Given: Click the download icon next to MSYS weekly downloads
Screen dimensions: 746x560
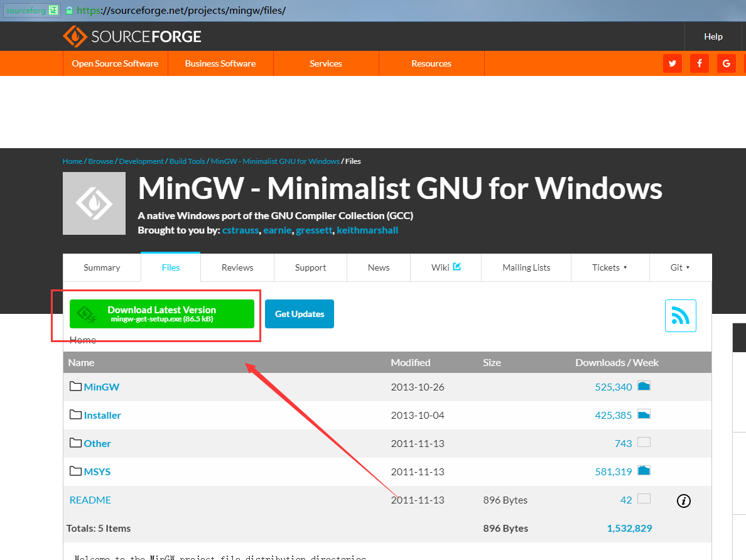Looking at the screenshot, I should [644, 470].
